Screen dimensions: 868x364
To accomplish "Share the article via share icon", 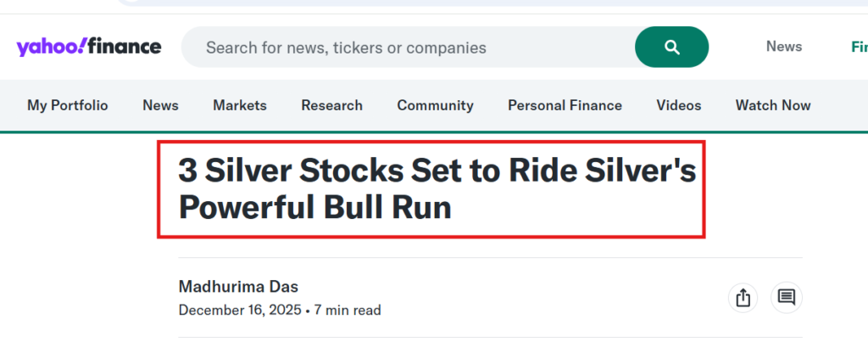I will pyautogui.click(x=743, y=298).
